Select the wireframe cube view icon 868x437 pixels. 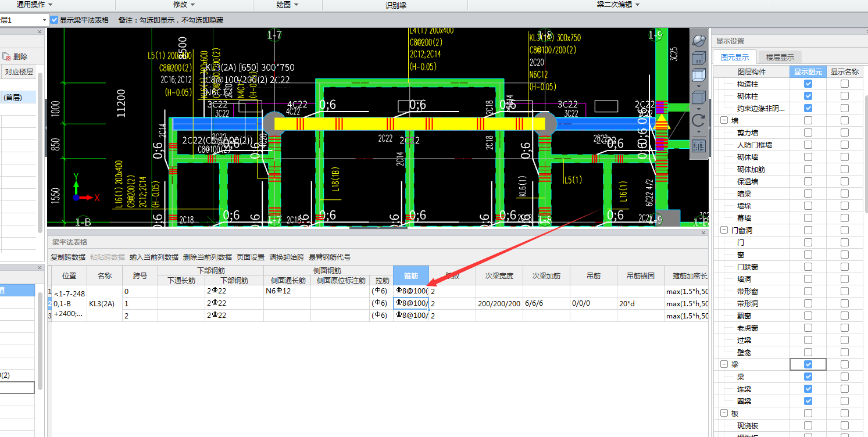698,75
